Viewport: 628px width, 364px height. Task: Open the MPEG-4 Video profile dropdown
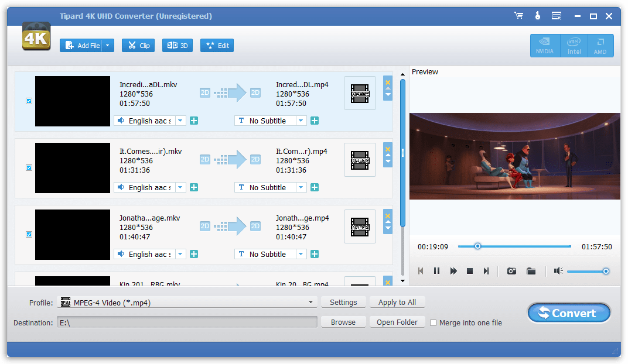click(x=311, y=302)
